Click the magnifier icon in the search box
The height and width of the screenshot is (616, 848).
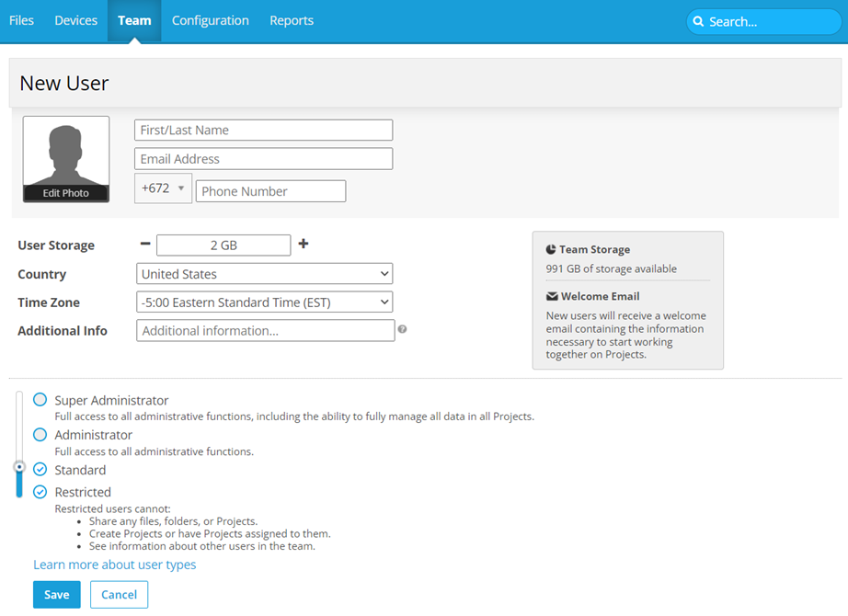[x=698, y=21]
